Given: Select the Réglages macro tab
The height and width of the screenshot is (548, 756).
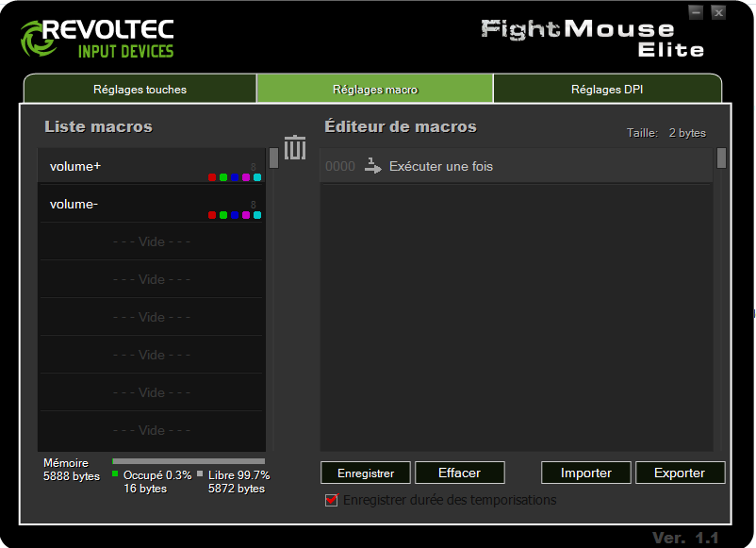Looking at the screenshot, I should pos(375,90).
